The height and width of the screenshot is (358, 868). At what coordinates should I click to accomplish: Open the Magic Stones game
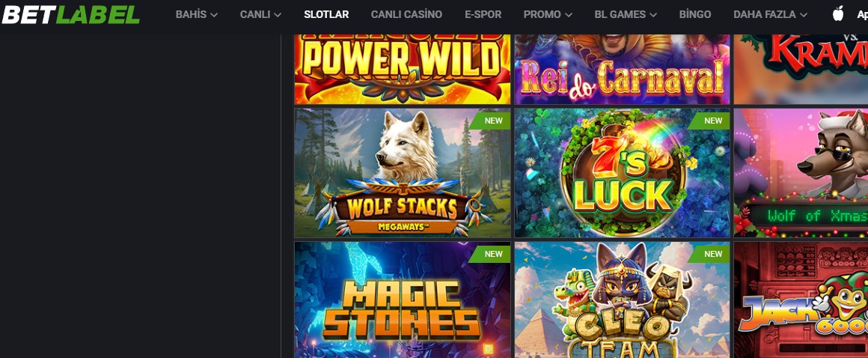pos(403,300)
